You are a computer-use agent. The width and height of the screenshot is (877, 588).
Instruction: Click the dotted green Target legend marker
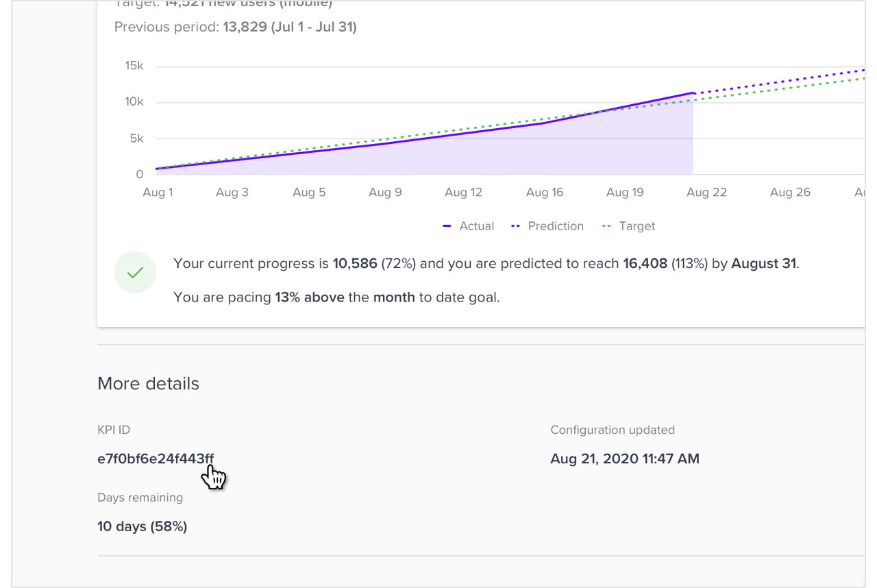click(x=606, y=226)
